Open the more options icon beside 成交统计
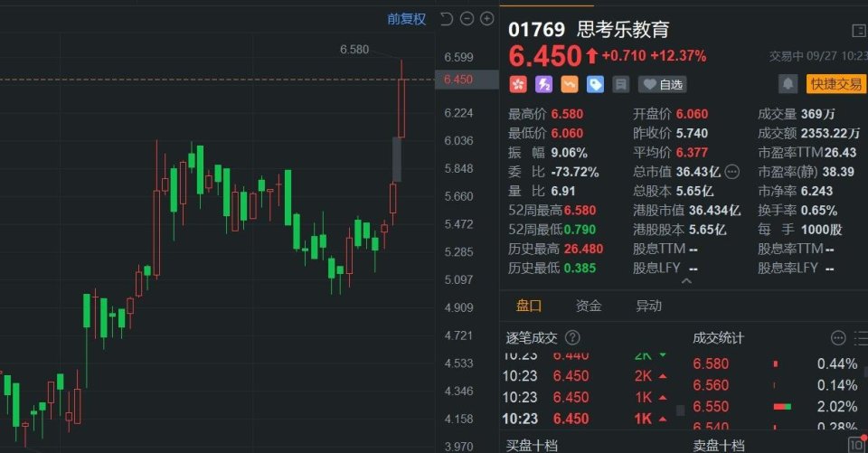868x453 pixels. tap(839, 337)
